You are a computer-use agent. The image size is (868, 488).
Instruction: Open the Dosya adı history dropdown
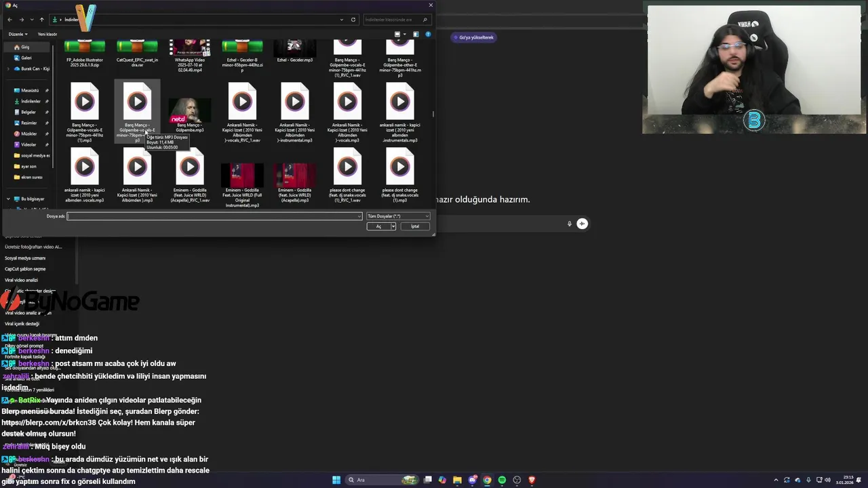point(359,216)
